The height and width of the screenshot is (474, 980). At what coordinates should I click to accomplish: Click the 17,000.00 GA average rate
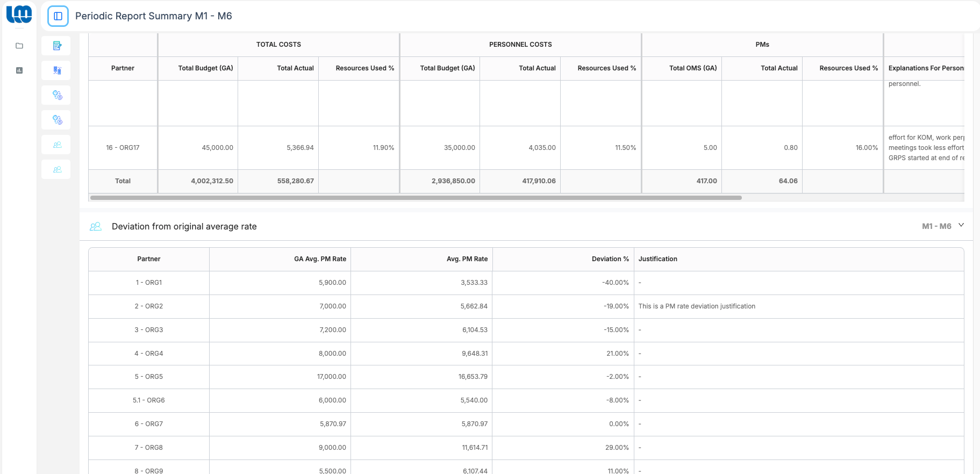pyautogui.click(x=332, y=377)
